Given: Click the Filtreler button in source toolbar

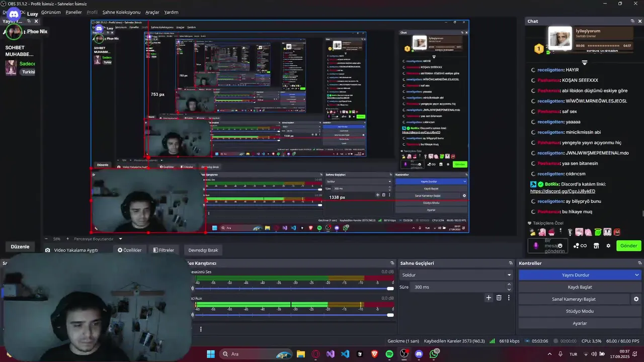Looking at the screenshot, I should tap(164, 250).
